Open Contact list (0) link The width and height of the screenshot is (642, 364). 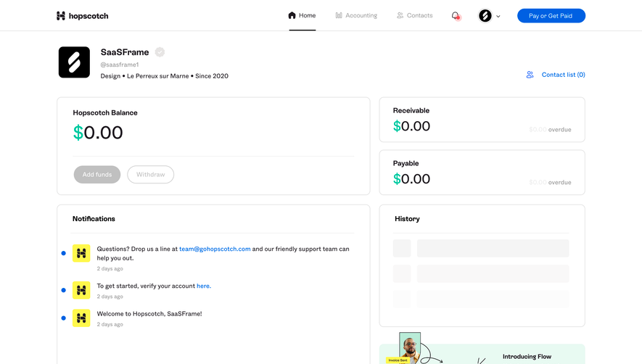pyautogui.click(x=564, y=75)
